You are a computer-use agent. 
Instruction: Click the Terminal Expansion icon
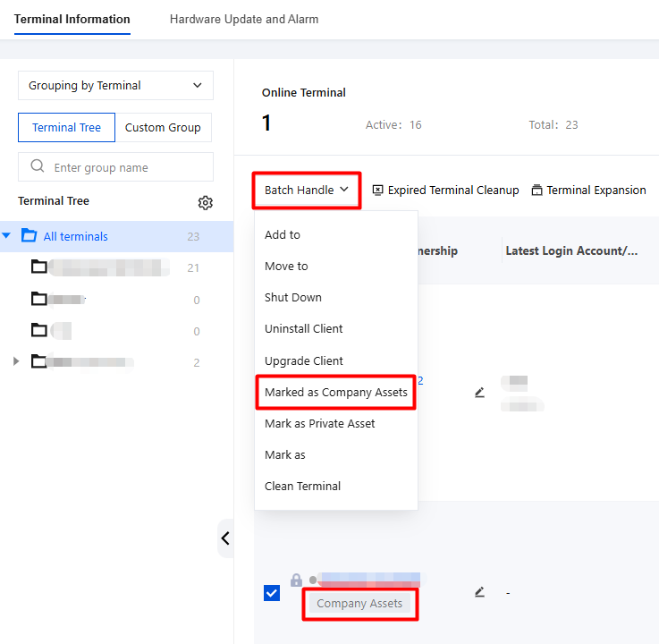pyautogui.click(x=536, y=190)
